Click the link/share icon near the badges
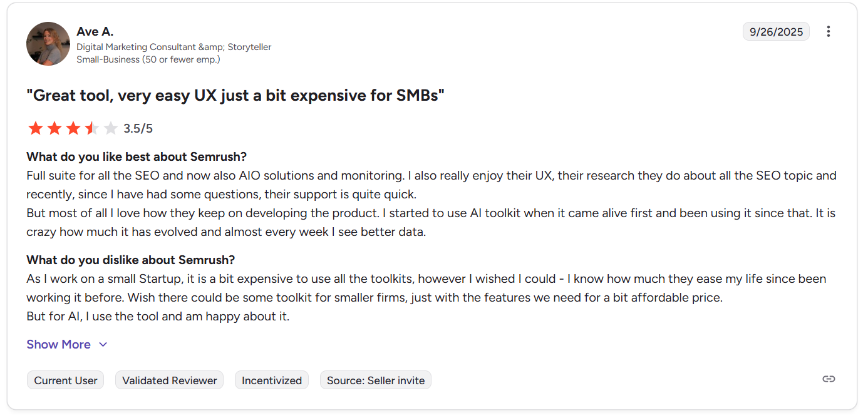 829,379
